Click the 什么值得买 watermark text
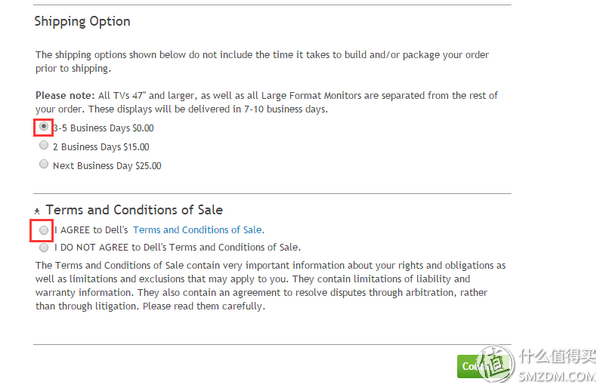600x388 pixels. click(x=557, y=356)
